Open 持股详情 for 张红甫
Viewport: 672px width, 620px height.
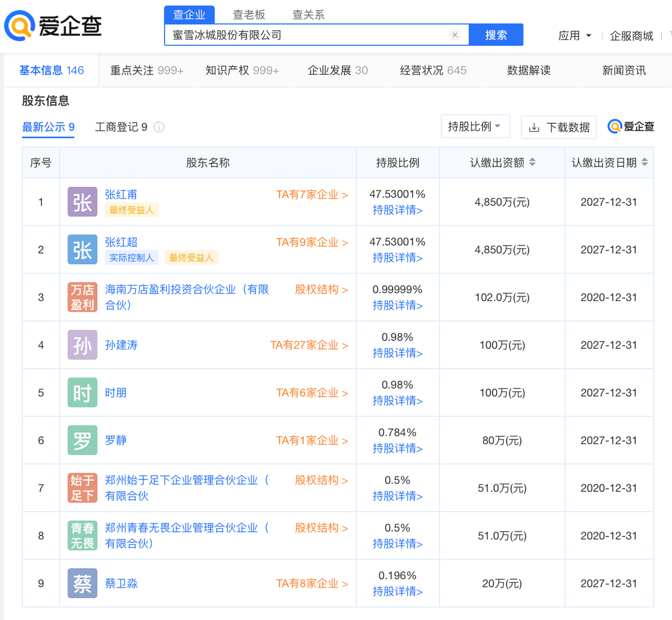point(398,210)
